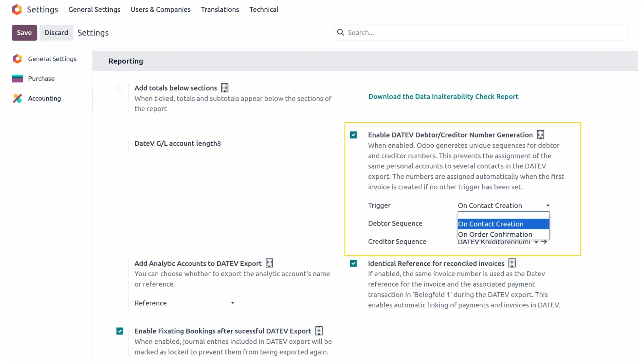Open the Users & Companies menu

tap(160, 9)
